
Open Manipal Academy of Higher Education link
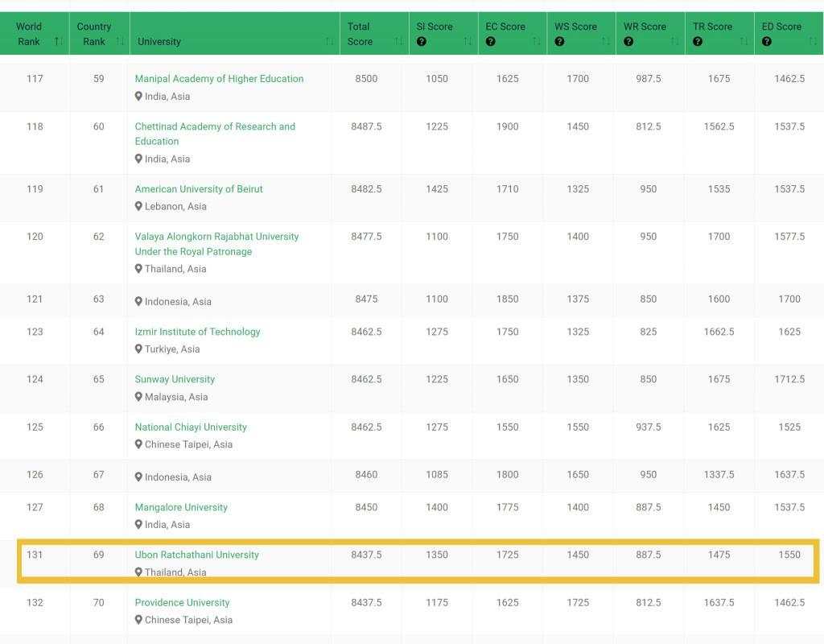point(219,79)
